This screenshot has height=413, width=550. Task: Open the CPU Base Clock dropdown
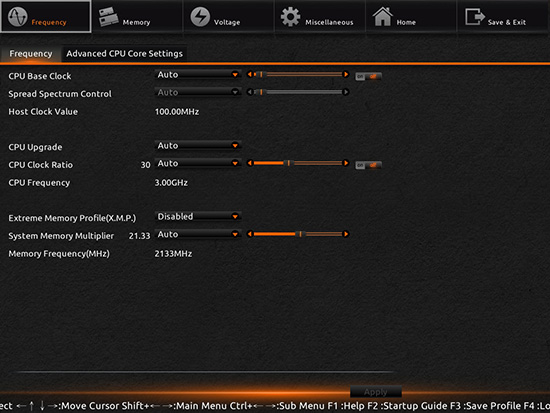[x=198, y=75]
